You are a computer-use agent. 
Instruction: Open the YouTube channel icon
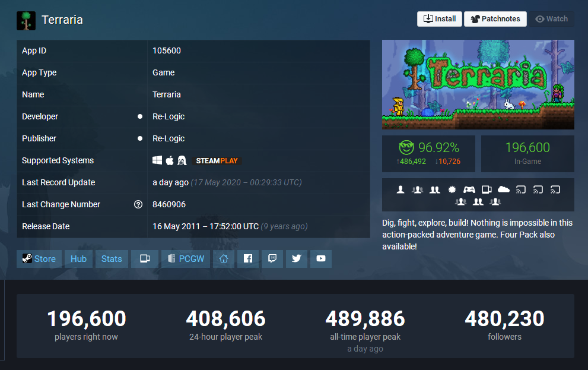[321, 258]
